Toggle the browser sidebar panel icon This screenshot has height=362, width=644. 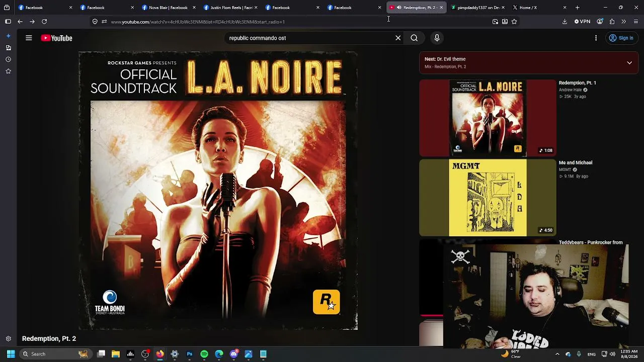(8, 22)
